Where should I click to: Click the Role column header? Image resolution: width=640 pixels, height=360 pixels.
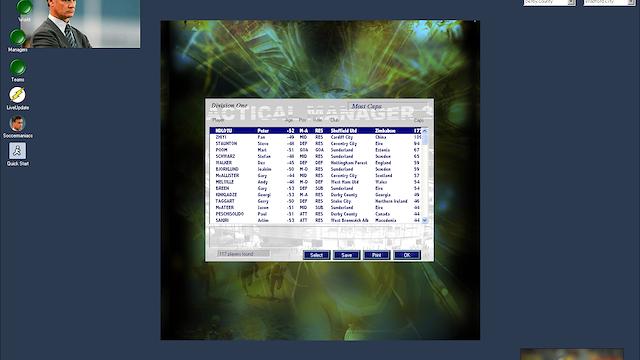coord(318,120)
